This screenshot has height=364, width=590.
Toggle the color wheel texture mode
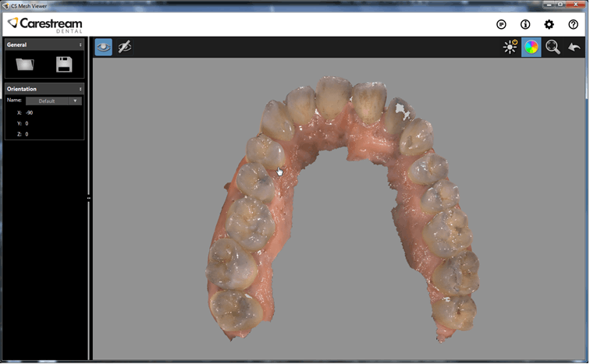531,47
